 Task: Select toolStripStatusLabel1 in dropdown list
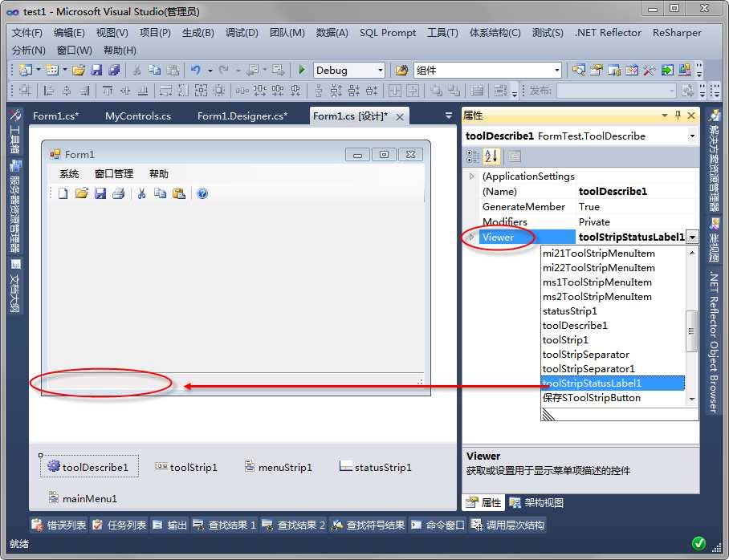click(x=613, y=383)
